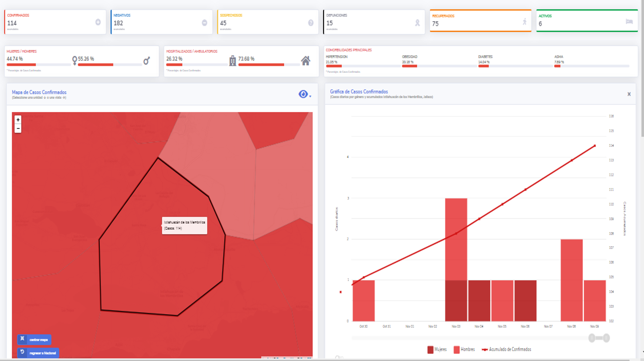The image size is (644, 361).
Task: Click the right handle of chart range slider
Action: (606, 337)
